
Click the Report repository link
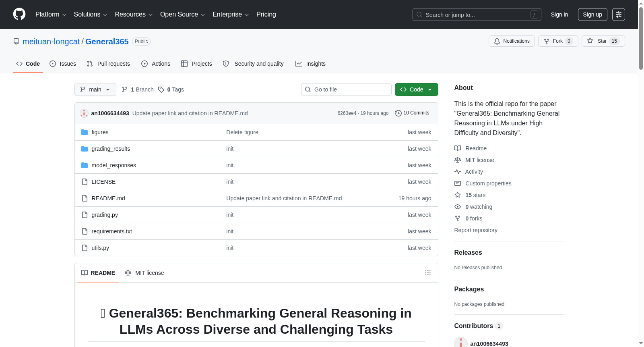476,230
